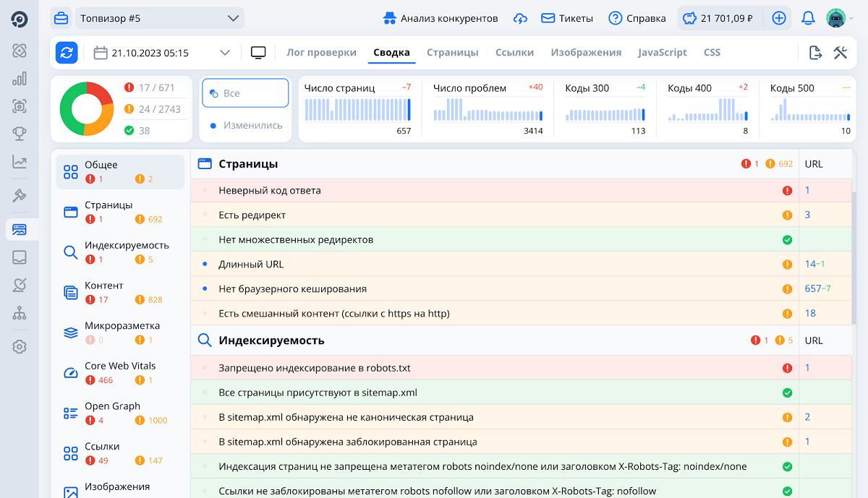Click the notifications bell icon
Viewport: 868px width, 498px height.
(808, 18)
